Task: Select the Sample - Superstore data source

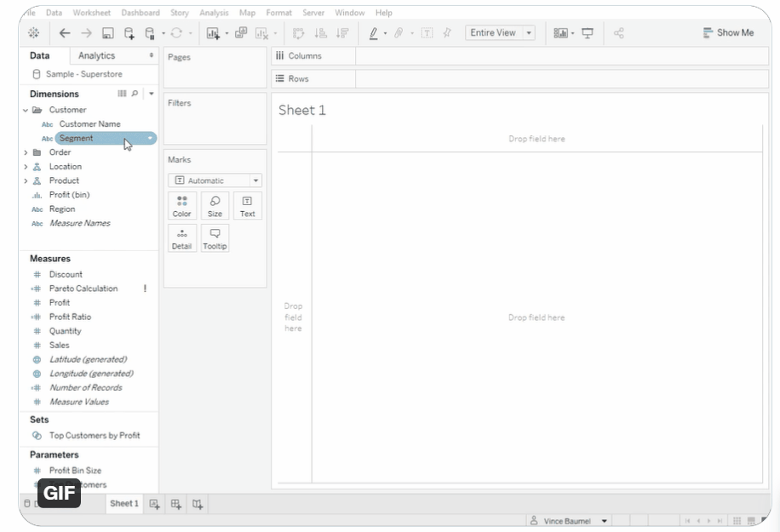Action: [83, 74]
